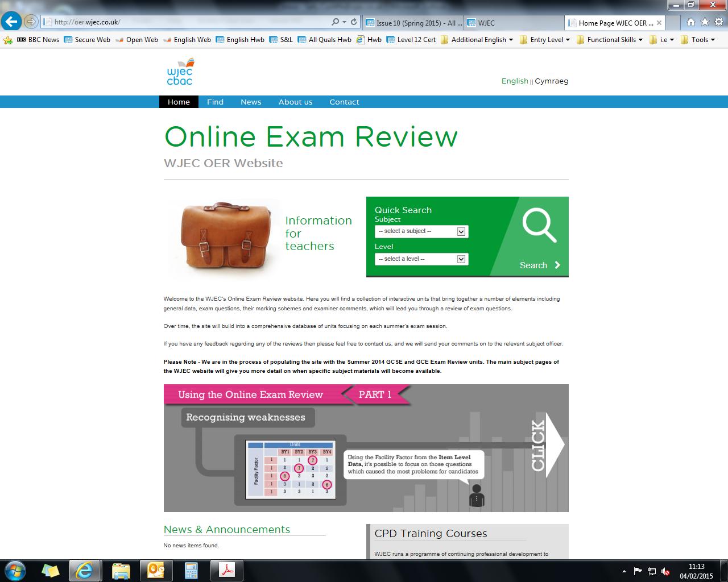This screenshot has width=728, height=582.
Task: Close the Home Page WJEC OER tab
Action: pos(659,23)
